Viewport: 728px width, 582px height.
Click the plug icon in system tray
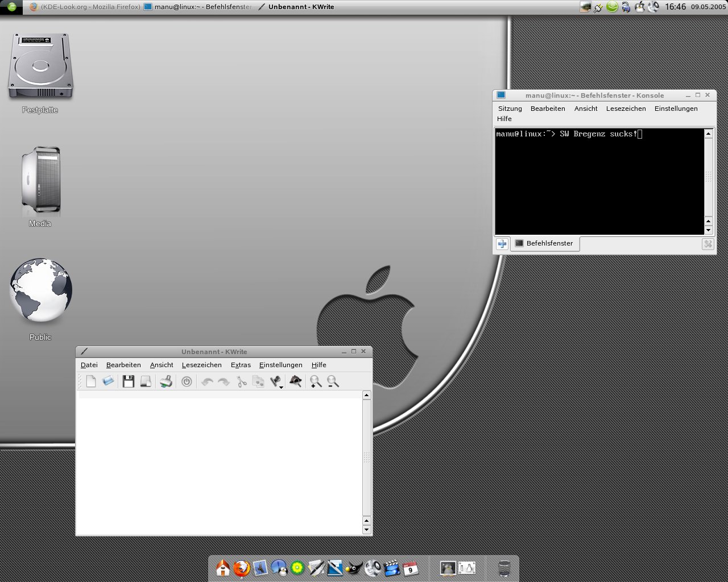click(598, 7)
